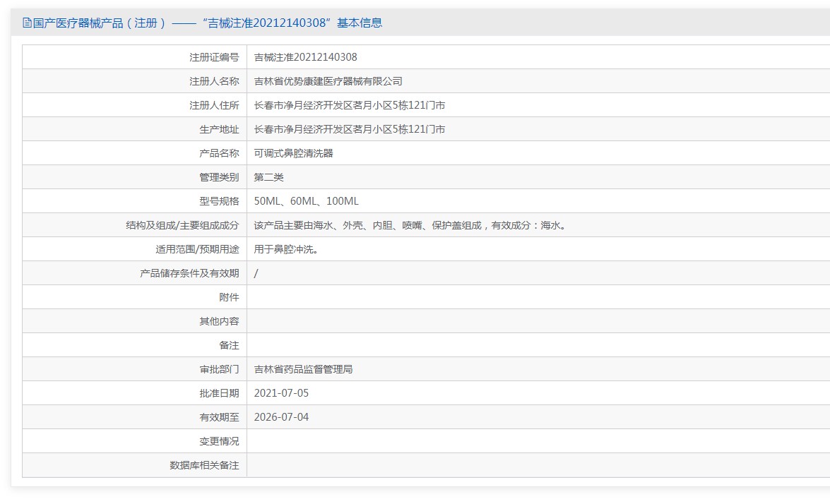Select the 适用范围/预期用途 label
The height and width of the screenshot is (504, 830).
tap(198, 249)
